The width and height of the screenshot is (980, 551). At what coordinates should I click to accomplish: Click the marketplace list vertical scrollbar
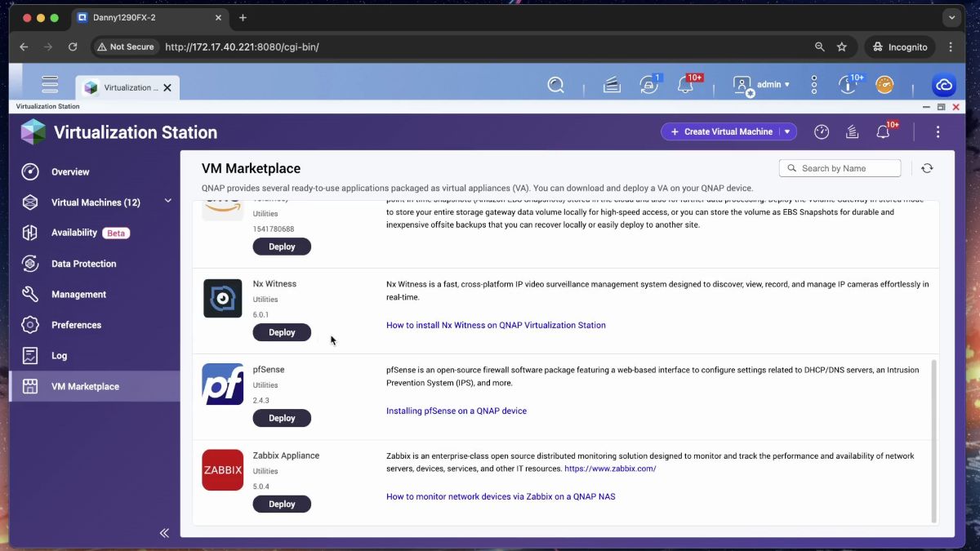click(x=934, y=441)
